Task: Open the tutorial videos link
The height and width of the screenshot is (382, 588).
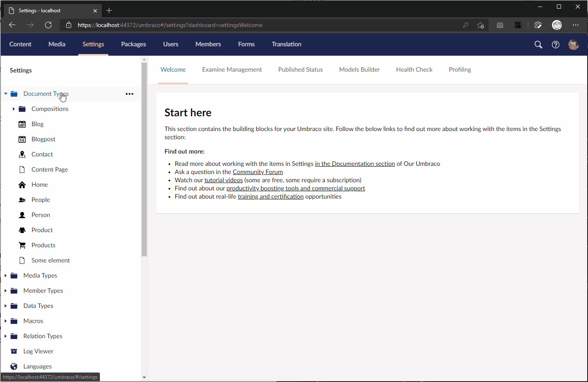Action: tap(223, 180)
